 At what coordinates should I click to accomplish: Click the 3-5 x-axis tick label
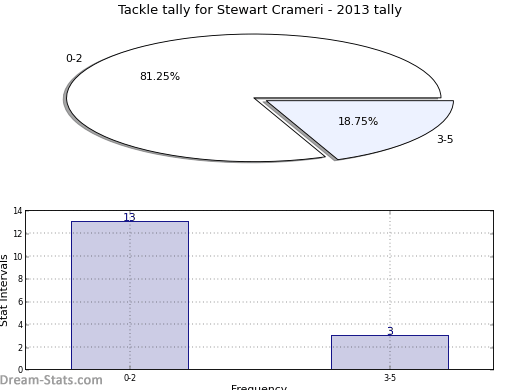[390, 378]
